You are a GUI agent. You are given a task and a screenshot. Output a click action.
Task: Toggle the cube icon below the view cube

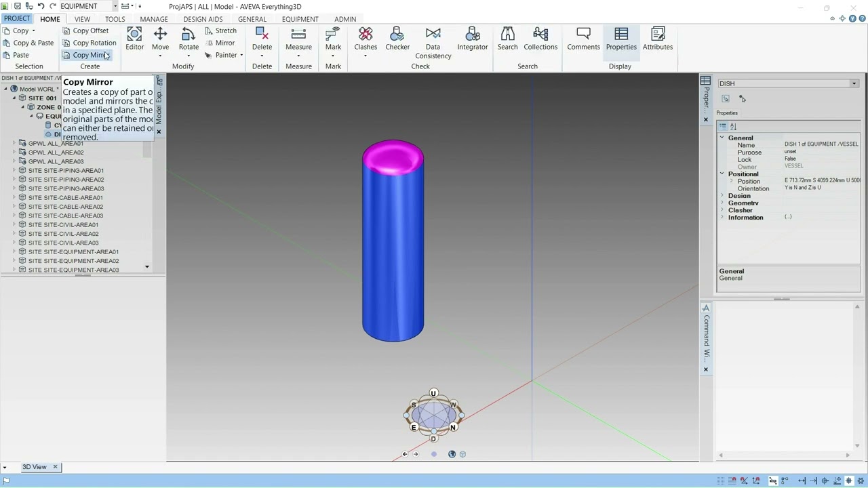pyautogui.click(x=462, y=454)
